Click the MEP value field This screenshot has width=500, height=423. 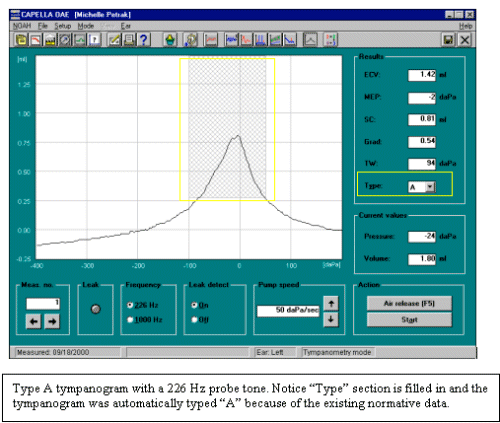pos(422,97)
